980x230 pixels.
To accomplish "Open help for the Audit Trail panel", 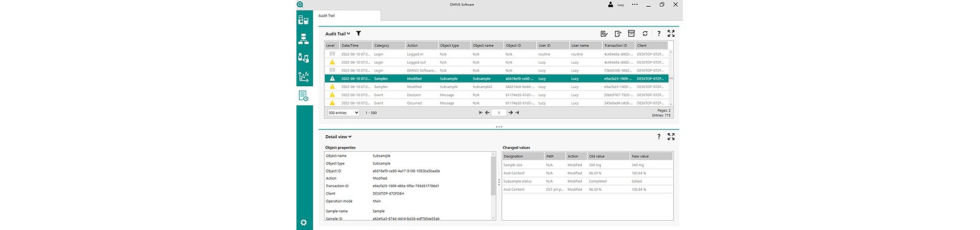I will pos(658,34).
